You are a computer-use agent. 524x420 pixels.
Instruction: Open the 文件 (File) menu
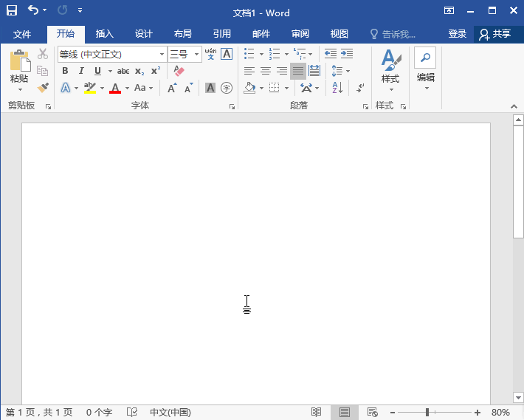pos(22,34)
